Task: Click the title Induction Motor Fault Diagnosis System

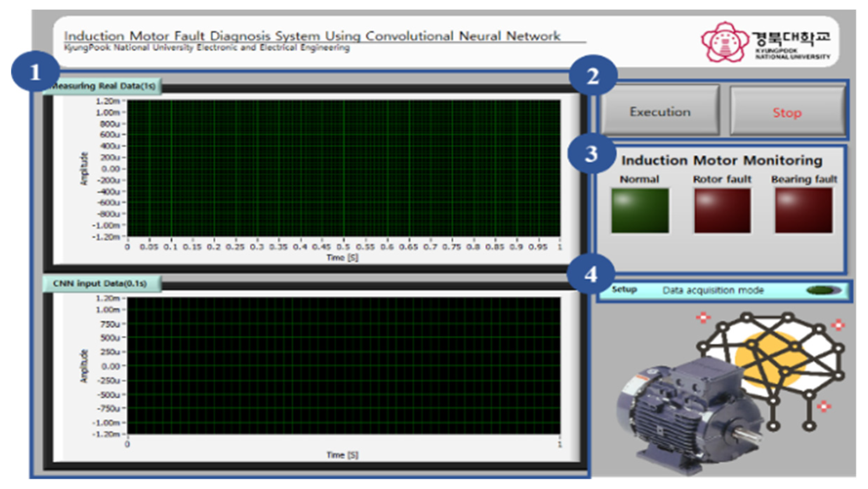Action: 312,36
